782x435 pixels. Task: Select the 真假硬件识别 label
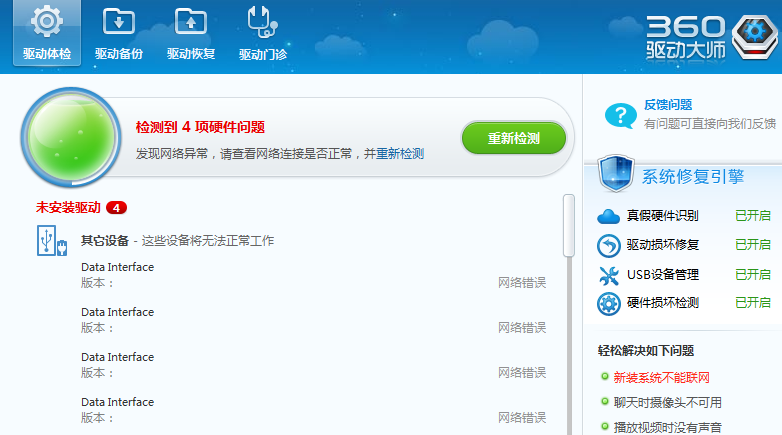pos(662,216)
